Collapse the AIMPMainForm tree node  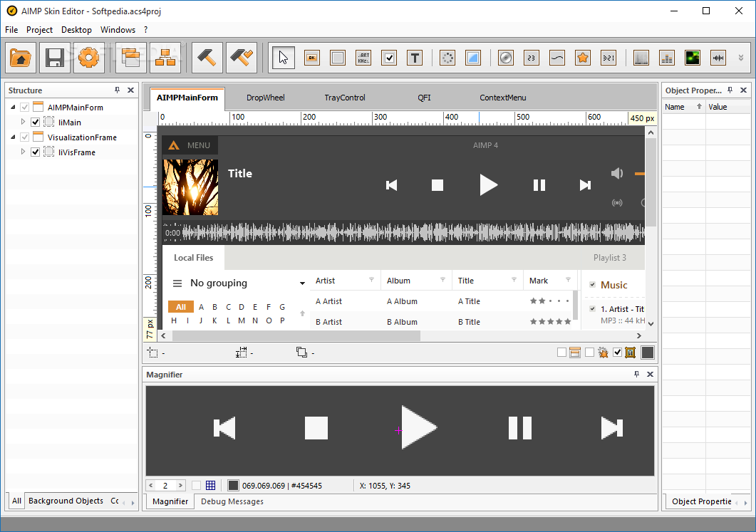(13, 108)
